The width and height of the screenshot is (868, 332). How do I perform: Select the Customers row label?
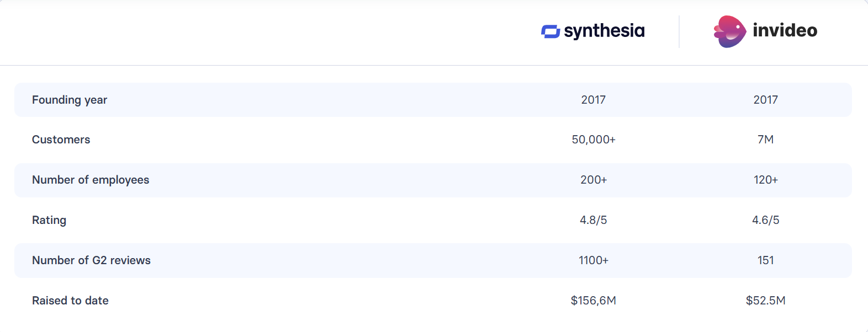[x=61, y=140]
